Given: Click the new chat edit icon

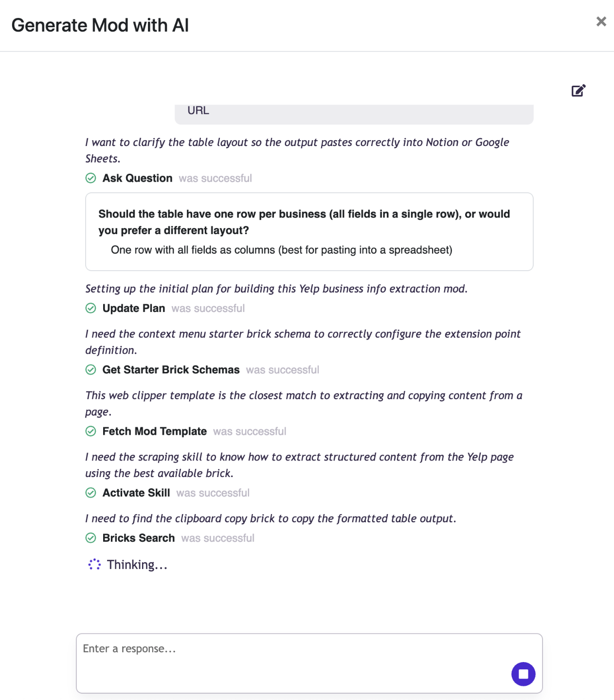Looking at the screenshot, I should tap(578, 91).
